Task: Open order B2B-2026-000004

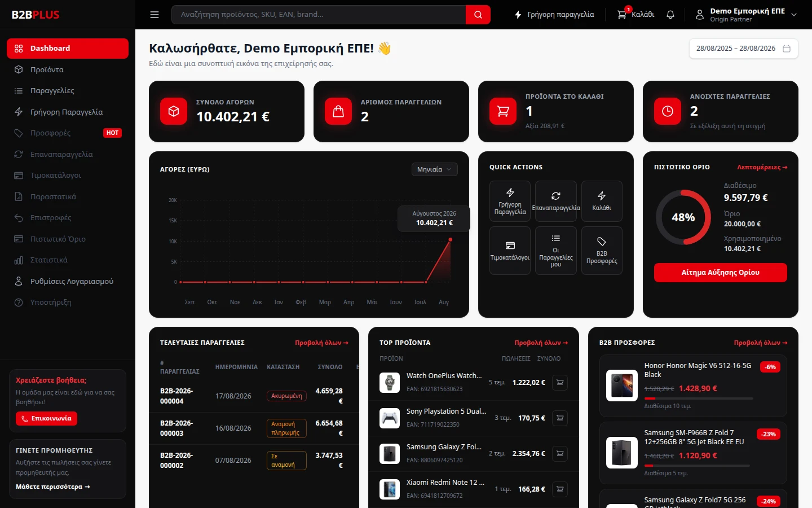Action: [176, 396]
